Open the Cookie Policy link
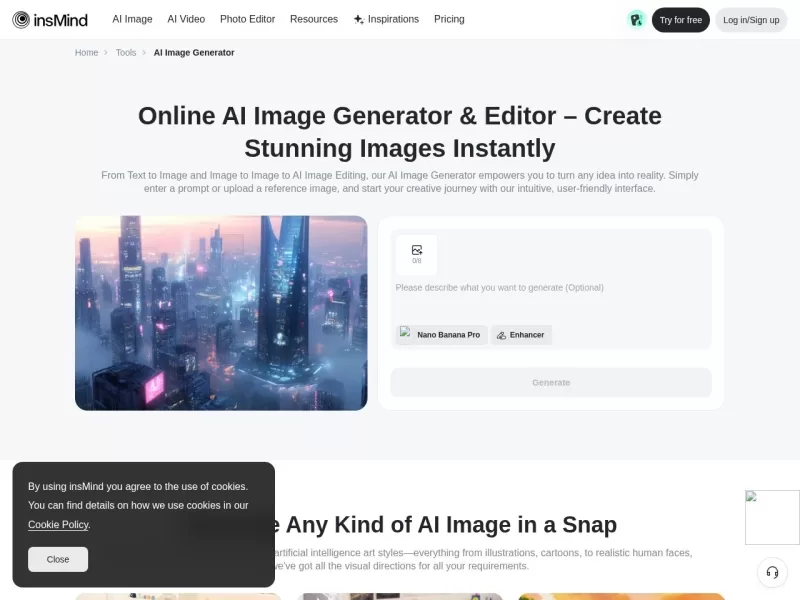Image resolution: width=800 pixels, height=600 pixels. (58, 525)
